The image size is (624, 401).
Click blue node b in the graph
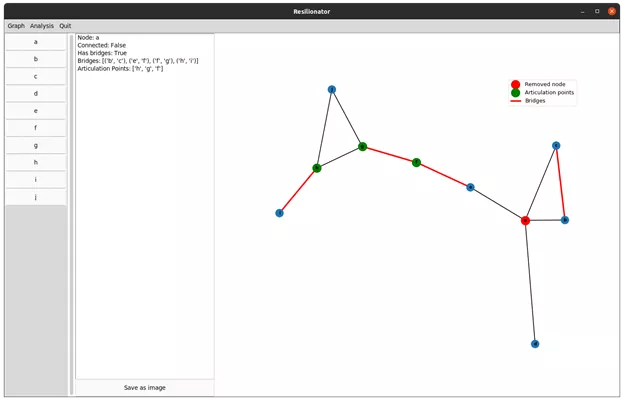pos(565,220)
